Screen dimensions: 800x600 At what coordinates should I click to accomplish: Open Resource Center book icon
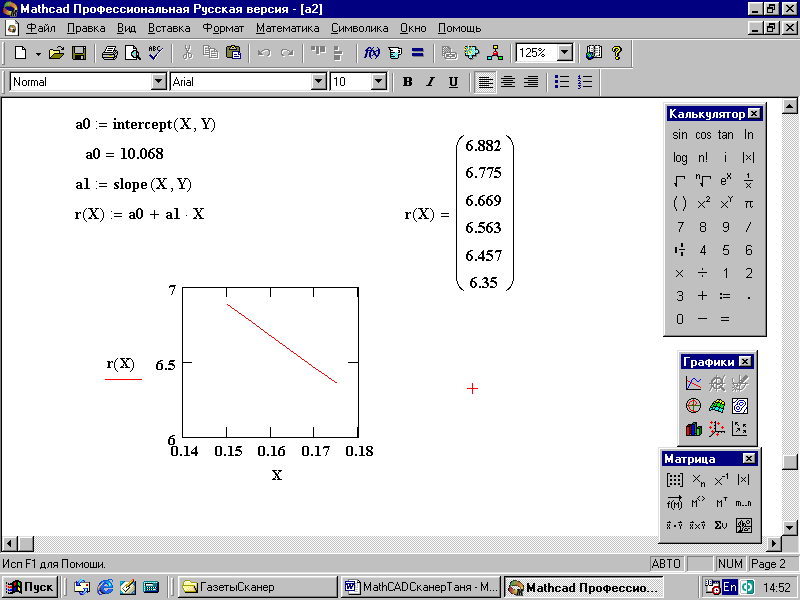click(593, 53)
